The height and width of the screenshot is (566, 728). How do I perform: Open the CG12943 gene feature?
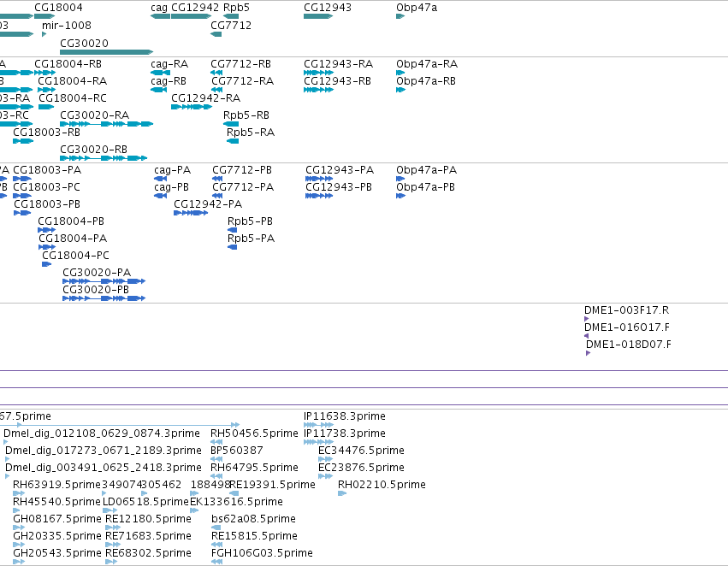pos(318,16)
